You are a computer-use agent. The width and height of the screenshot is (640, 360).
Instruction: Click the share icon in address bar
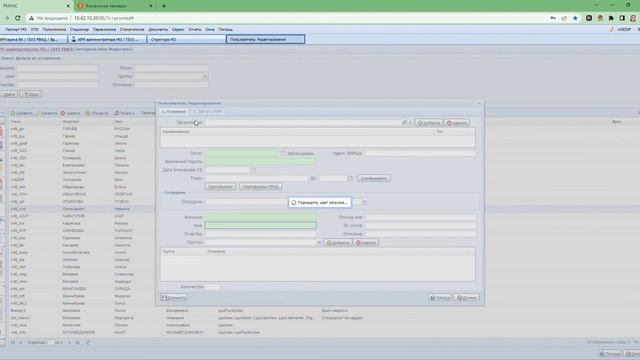point(564,18)
